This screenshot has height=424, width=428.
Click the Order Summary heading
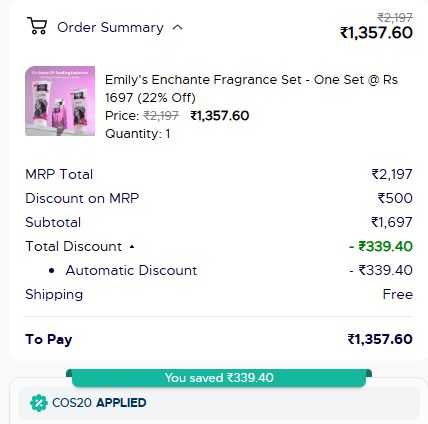coord(110,27)
